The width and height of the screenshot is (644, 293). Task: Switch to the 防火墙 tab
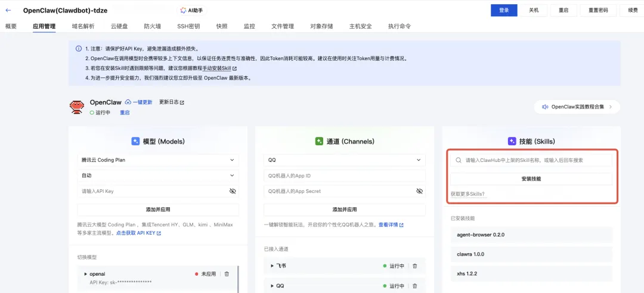point(153,26)
